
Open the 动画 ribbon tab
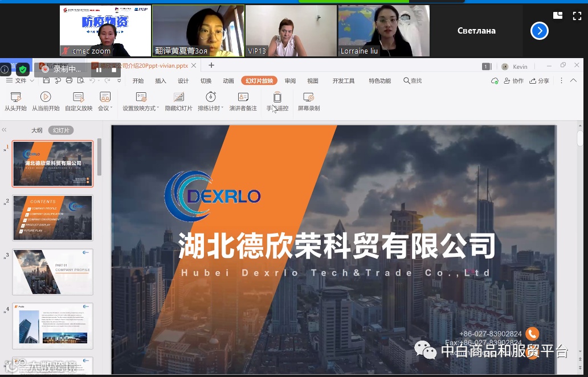click(228, 80)
